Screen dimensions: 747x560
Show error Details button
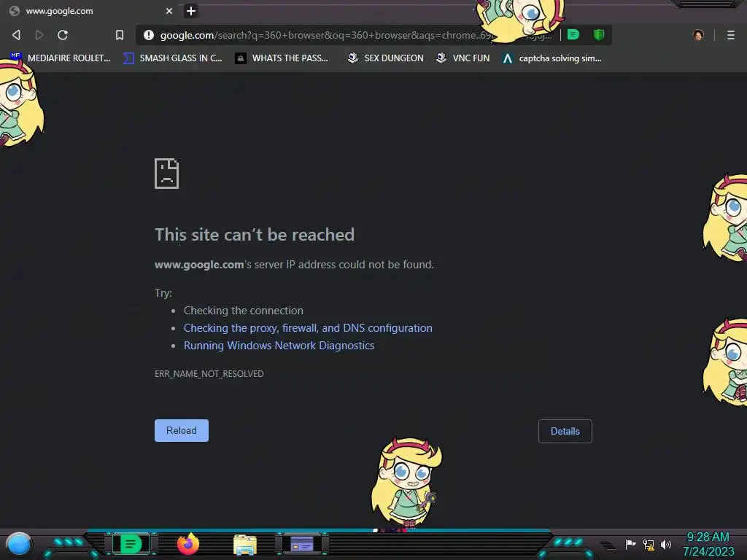(565, 431)
